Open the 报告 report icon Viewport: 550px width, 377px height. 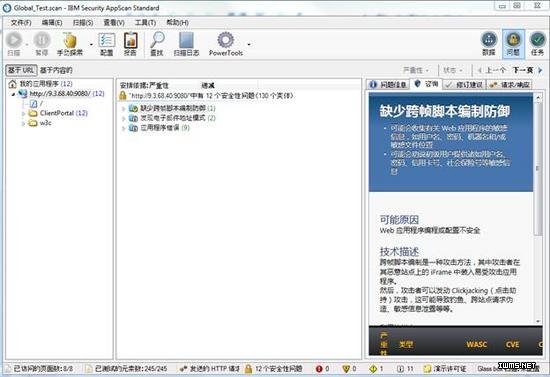(130, 41)
